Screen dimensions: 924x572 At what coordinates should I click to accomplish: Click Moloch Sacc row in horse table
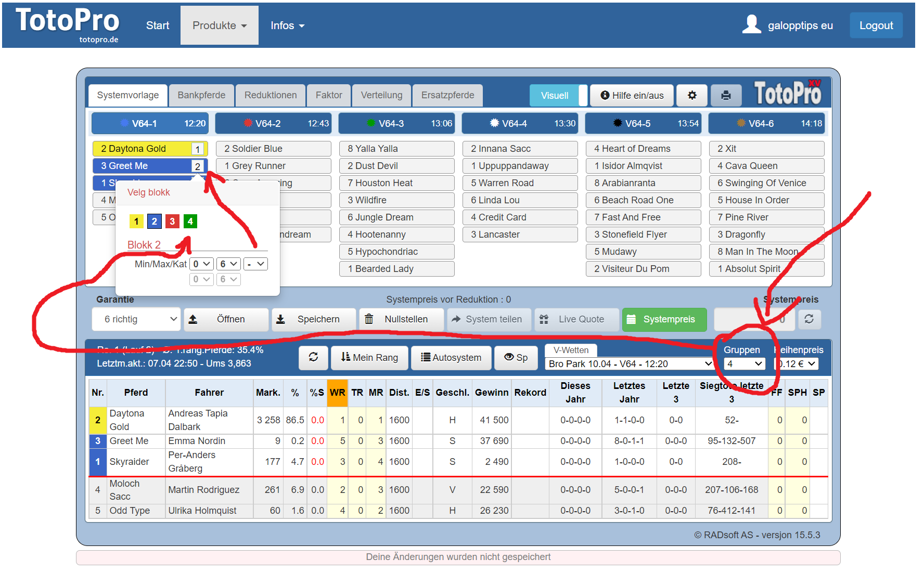(458, 490)
